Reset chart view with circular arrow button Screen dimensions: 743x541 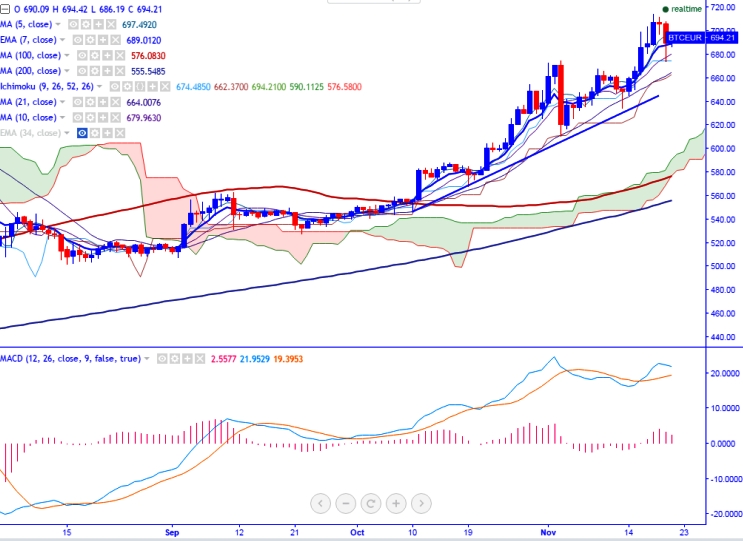[x=371, y=503]
